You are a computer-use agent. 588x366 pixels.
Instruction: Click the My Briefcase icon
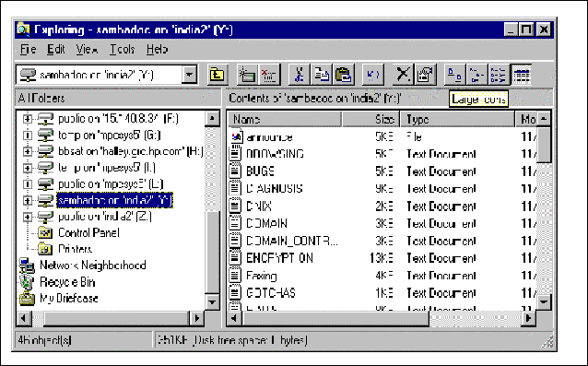point(27,299)
